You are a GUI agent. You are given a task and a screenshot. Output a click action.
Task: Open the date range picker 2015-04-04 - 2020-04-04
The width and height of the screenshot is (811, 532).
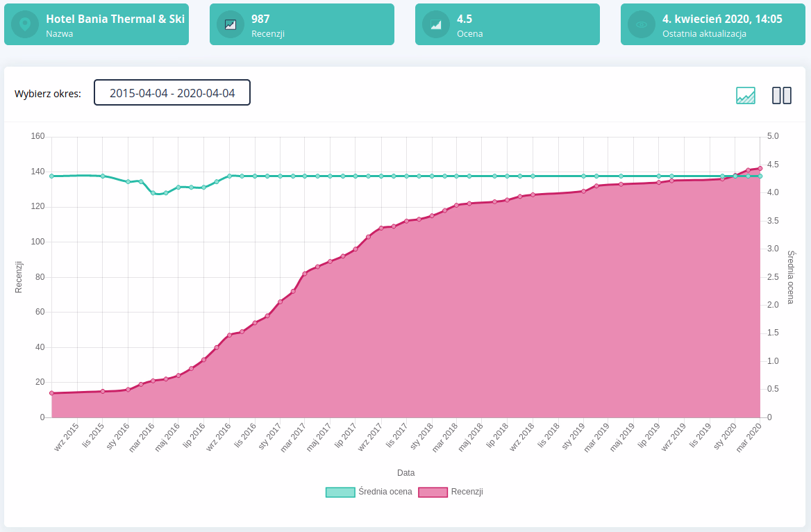click(172, 92)
